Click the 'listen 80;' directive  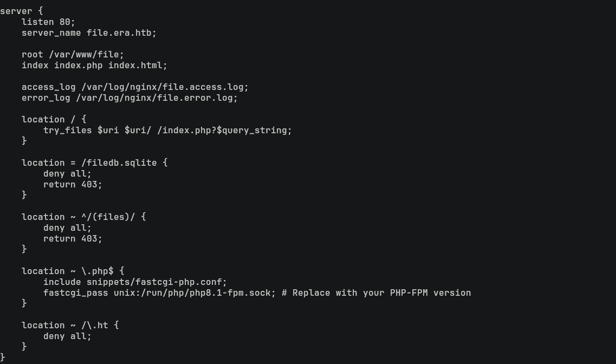(x=48, y=22)
